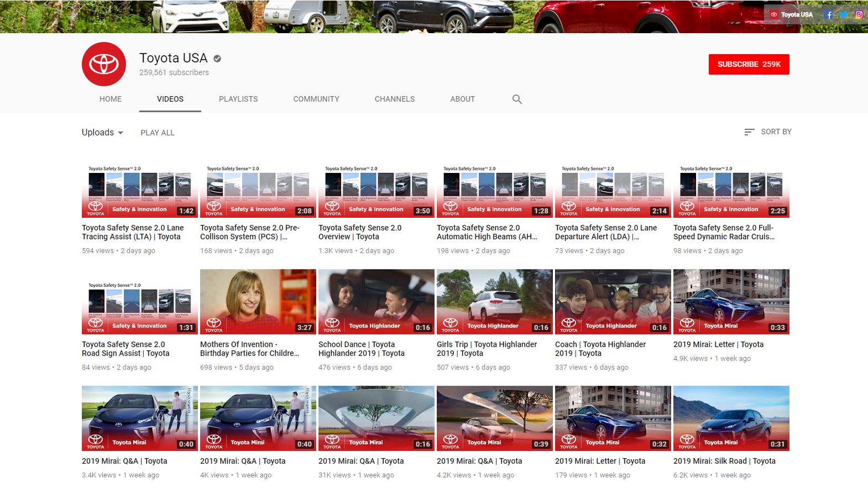Click title 'Full-Speed Dynamic Radar Cruise'

point(724,232)
